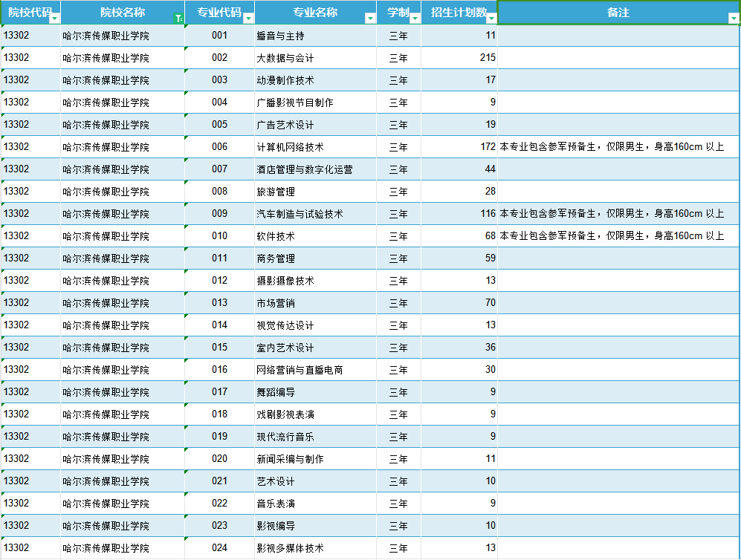Click the 三年 cell in the 影视编导 row
Image resolution: width=741 pixels, height=560 pixels.
click(x=398, y=525)
